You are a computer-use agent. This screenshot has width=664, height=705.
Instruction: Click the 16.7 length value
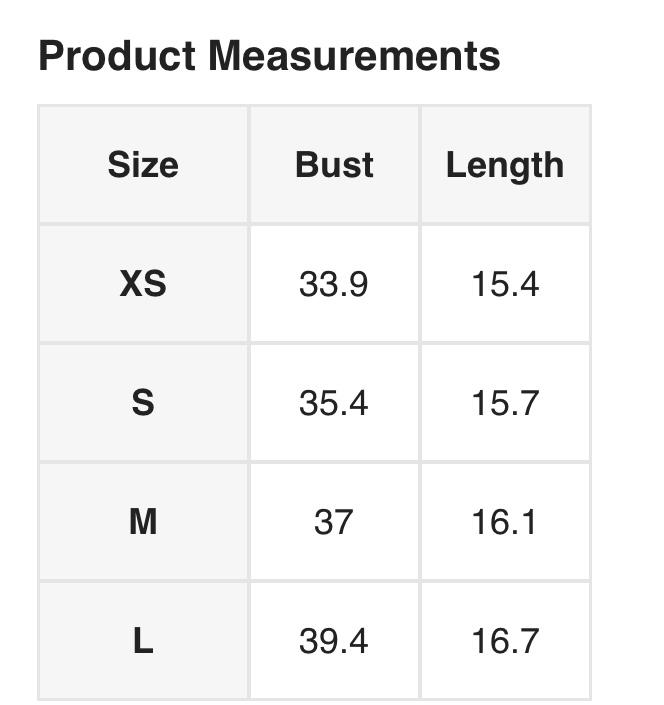pos(505,641)
